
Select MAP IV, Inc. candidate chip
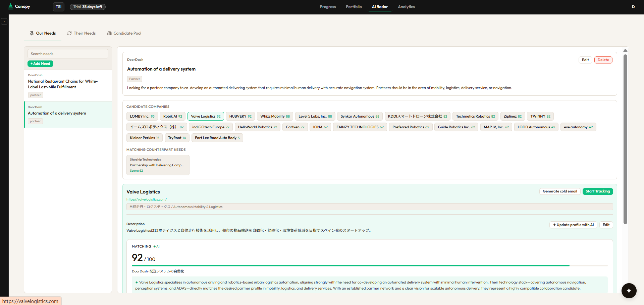(x=496, y=127)
